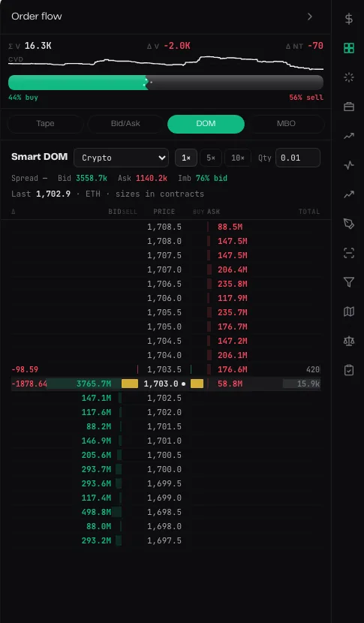Switch to the Bid/Ask tab
Image resolution: width=364 pixels, height=623 pixels.
(125, 124)
